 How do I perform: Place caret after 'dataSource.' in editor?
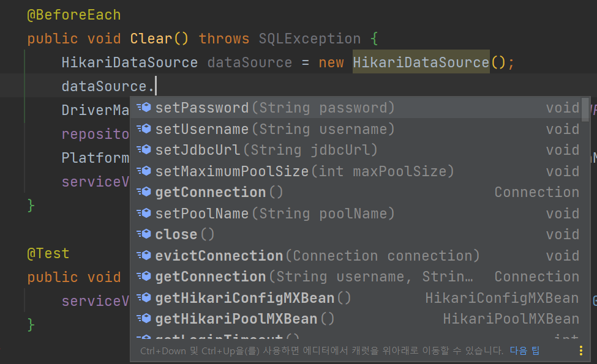[156, 86]
